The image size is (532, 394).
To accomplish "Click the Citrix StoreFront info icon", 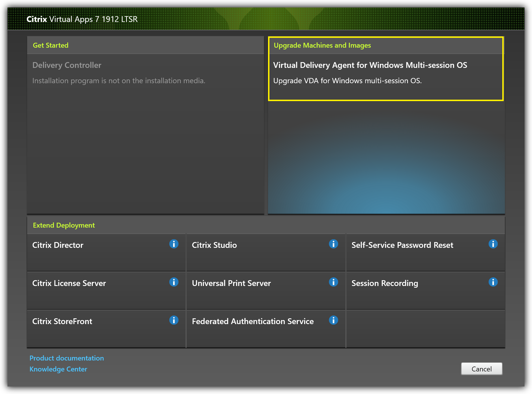I will tap(174, 320).
